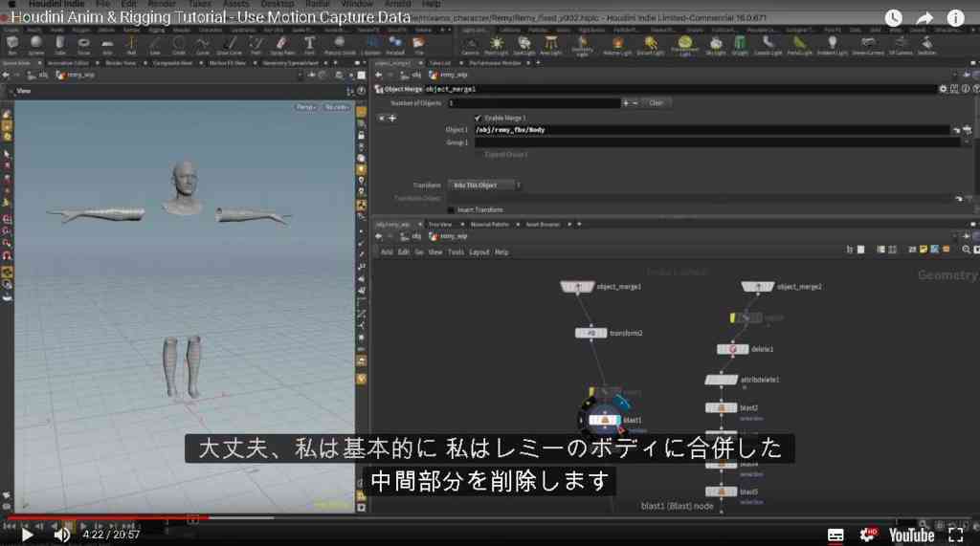Screen dimensions: 980x546
Task: Switch to Material Palette tab
Action: [x=489, y=225]
